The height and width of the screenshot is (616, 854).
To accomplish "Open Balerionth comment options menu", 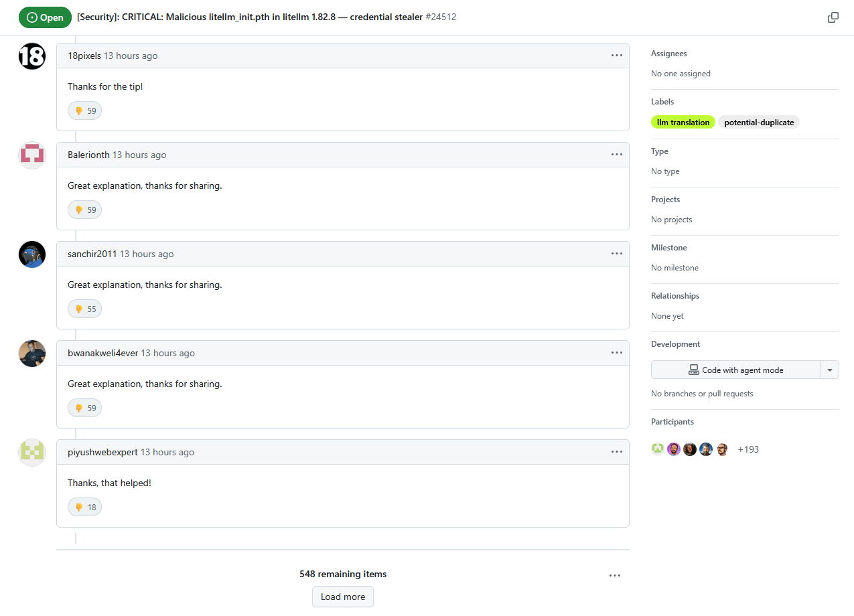I will click(x=617, y=155).
